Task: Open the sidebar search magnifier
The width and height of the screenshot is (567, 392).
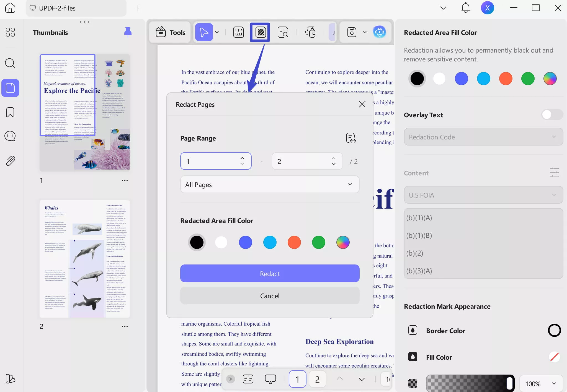Action: click(x=10, y=63)
